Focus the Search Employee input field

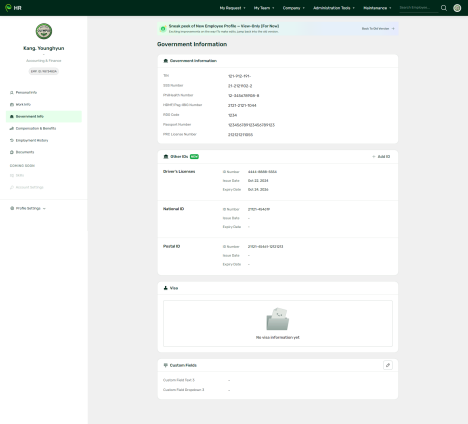point(418,8)
